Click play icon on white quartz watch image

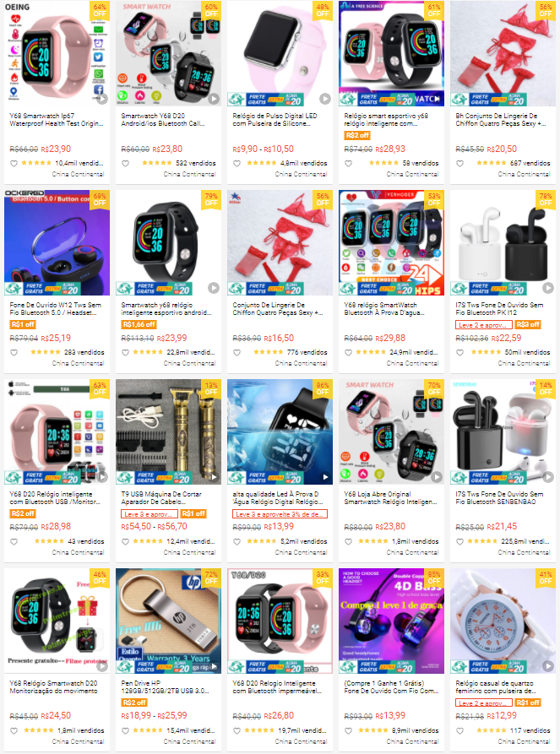[548, 666]
